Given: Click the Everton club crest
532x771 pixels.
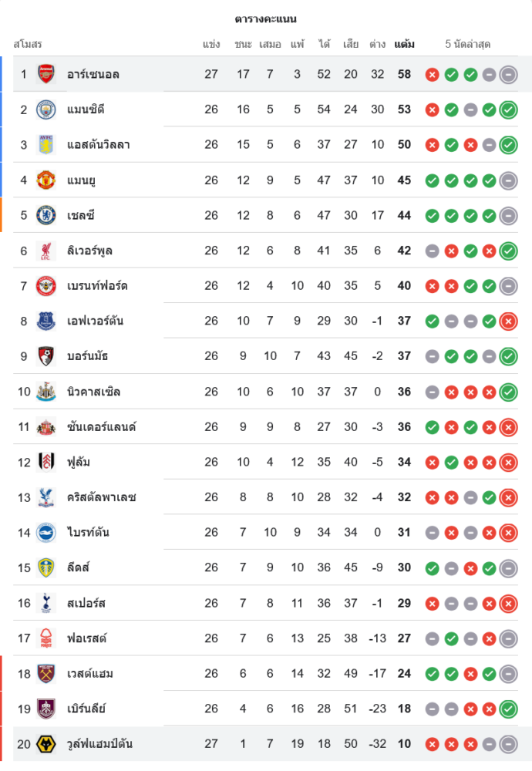Looking at the screenshot, I should click(x=46, y=321).
